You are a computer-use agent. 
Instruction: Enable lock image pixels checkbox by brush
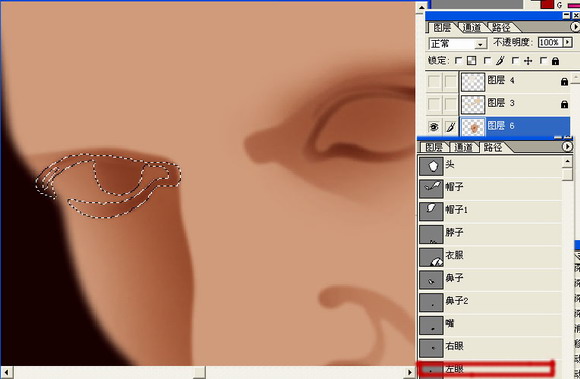[x=487, y=61]
